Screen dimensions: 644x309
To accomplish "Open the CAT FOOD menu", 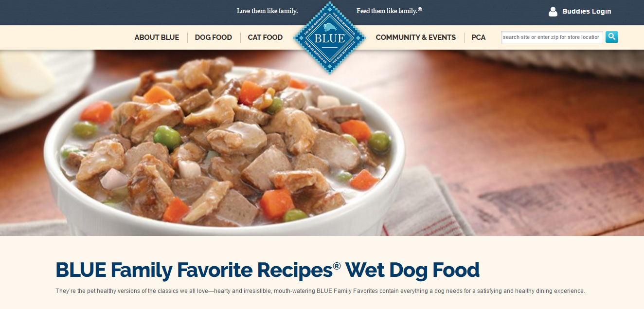I will pos(265,37).
